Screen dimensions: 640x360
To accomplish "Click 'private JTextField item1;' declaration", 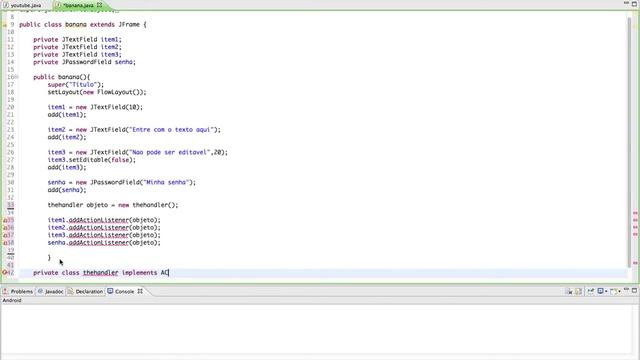I will coord(78,40).
